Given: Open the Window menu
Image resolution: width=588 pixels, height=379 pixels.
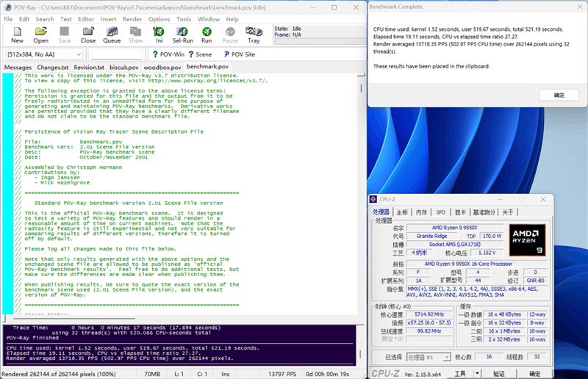Looking at the screenshot, I should (x=209, y=19).
